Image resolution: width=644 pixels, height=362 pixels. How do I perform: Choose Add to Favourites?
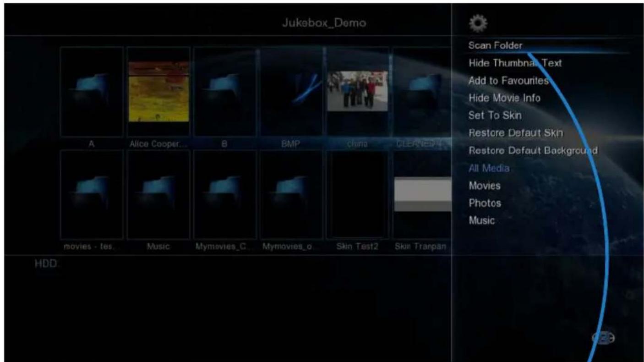508,81
